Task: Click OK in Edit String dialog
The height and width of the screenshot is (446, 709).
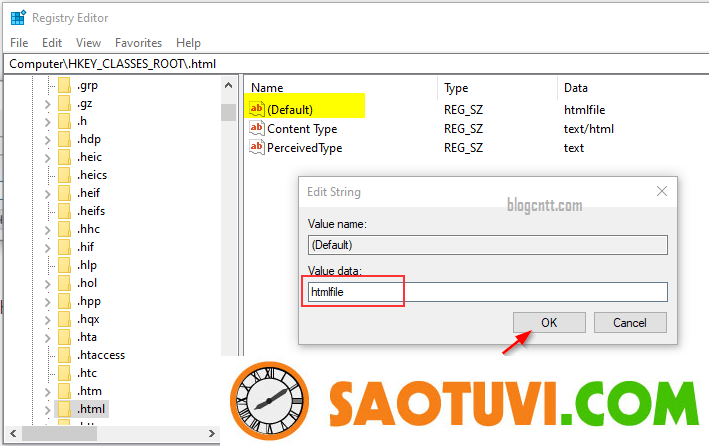Action: click(549, 323)
